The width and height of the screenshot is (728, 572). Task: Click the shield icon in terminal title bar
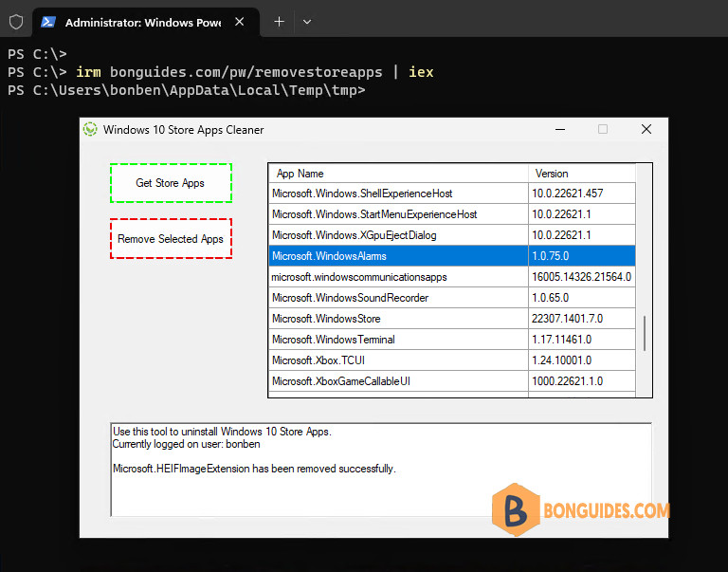[x=16, y=22]
